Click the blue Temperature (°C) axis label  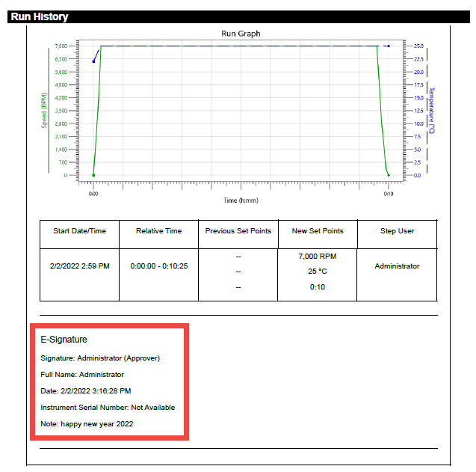pyautogui.click(x=431, y=111)
